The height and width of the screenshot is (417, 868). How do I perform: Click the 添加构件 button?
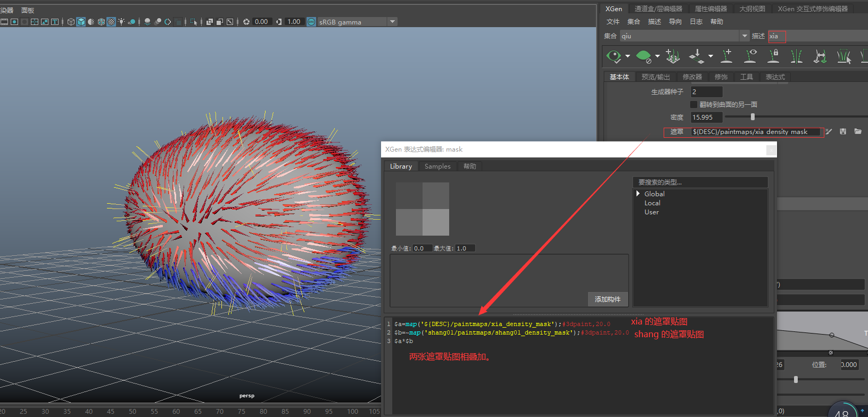(x=607, y=299)
